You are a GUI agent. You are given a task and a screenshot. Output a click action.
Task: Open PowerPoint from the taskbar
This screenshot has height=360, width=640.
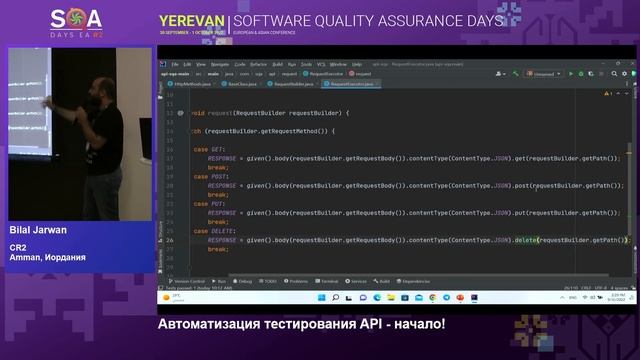coord(460,298)
